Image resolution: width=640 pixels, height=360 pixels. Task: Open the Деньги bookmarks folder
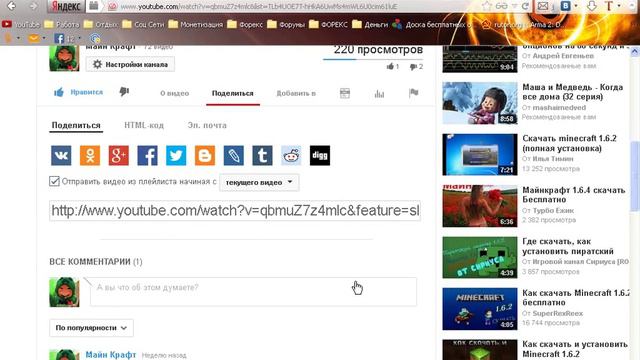(x=370, y=24)
